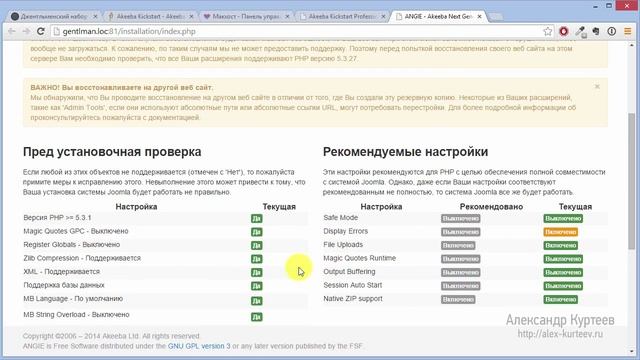Click the orange current badge for Display Errors
The width and height of the screenshot is (640, 360).
[x=560, y=232]
